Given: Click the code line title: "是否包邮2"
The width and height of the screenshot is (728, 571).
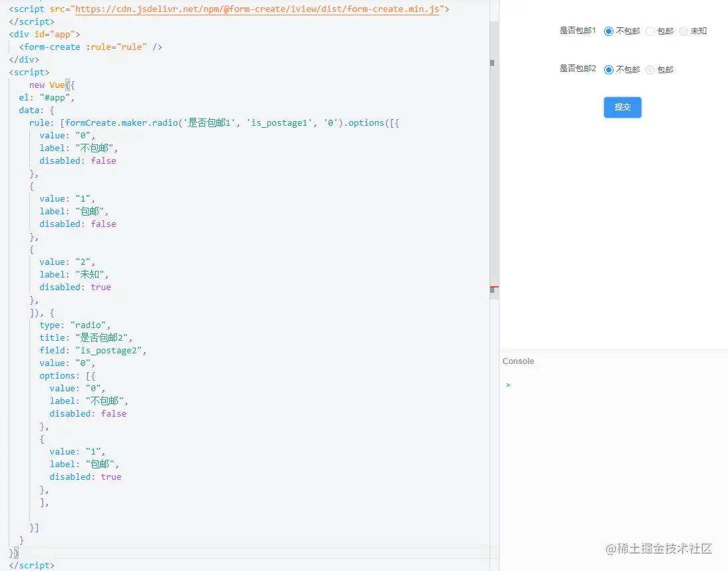Looking at the screenshot, I should click(x=86, y=337).
